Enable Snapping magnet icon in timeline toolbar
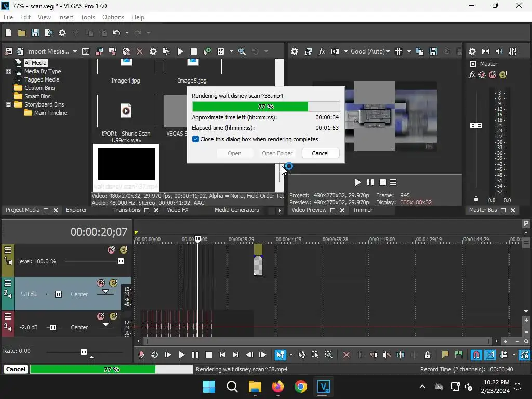The width and height of the screenshot is (532, 399). [476, 355]
